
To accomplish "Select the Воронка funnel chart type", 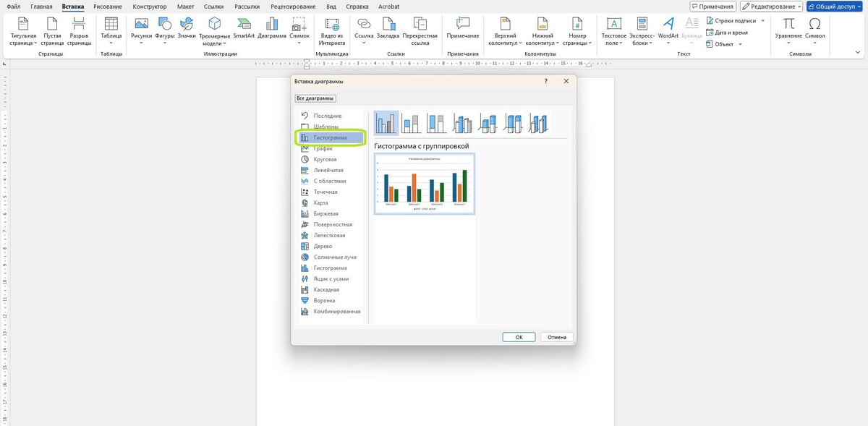I will click(x=331, y=300).
